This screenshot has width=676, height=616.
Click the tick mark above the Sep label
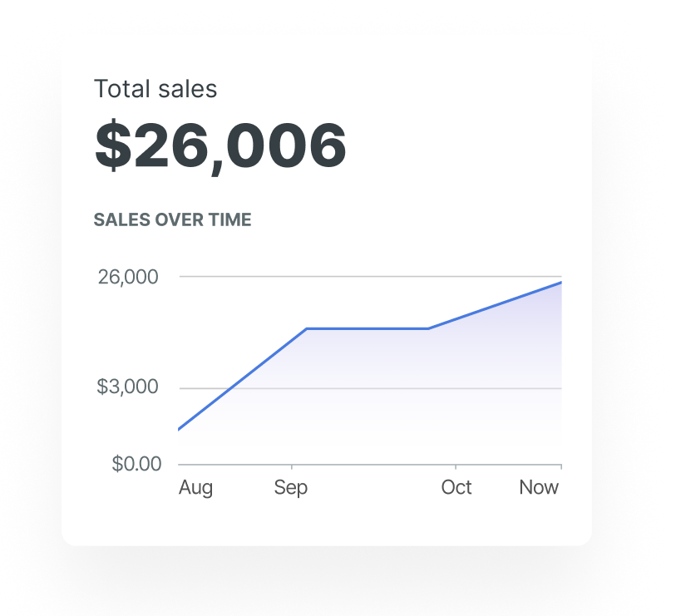pyautogui.click(x=291, y=468)
